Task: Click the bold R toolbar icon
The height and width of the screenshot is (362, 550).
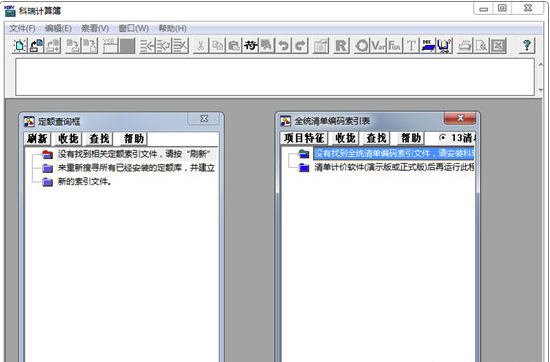Action: click(x=341, y=46)
